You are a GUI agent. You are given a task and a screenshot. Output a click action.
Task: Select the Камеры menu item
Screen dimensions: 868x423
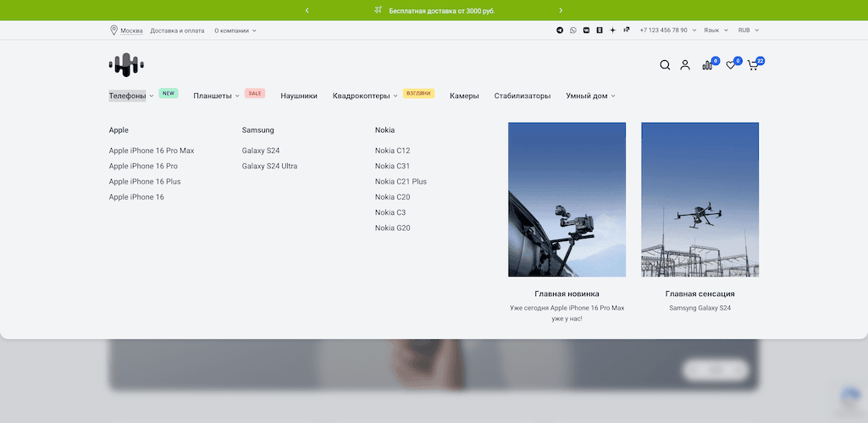464,96
